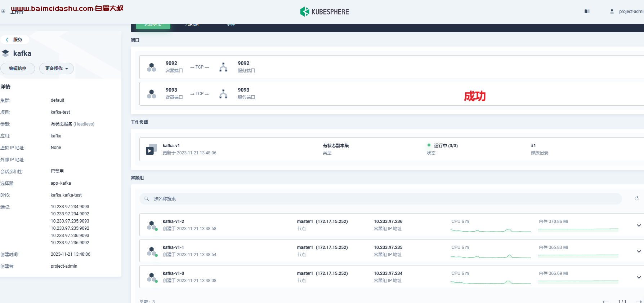Open the 更多操作 dropdown
Screen dimensions: 644x303
tap(57, 69)
